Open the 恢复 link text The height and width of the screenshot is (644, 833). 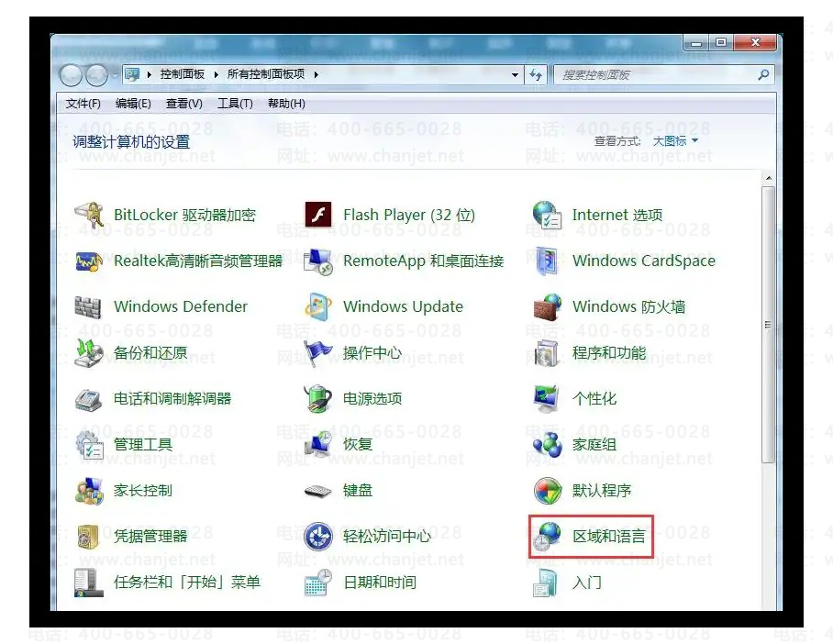(x=358, y=445)
